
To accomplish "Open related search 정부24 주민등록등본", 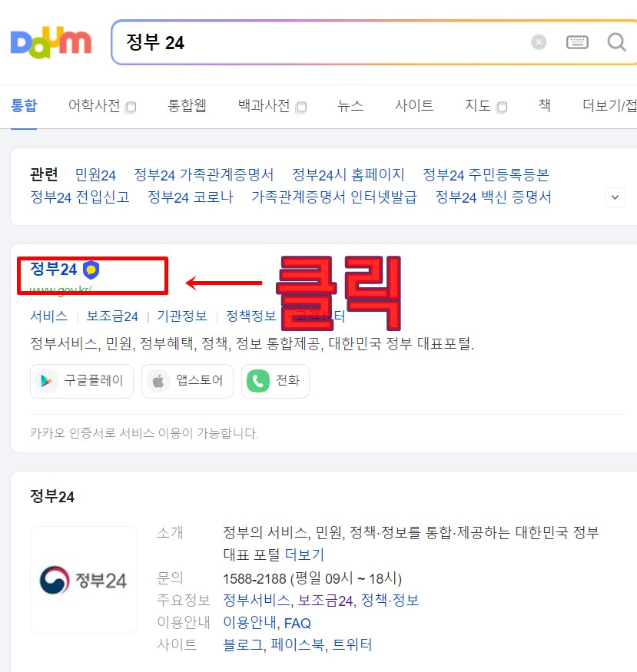I will click(486, 175).
